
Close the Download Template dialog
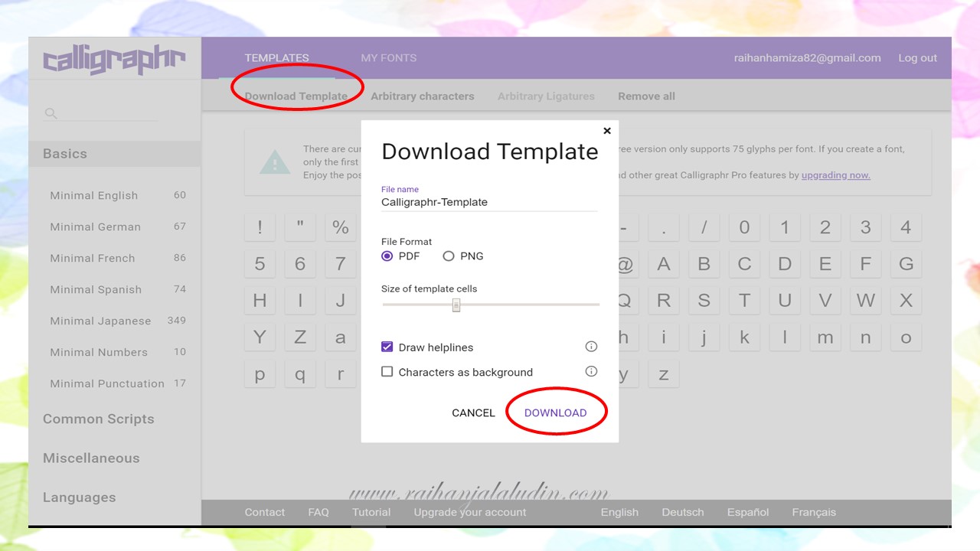coord(607,131)
